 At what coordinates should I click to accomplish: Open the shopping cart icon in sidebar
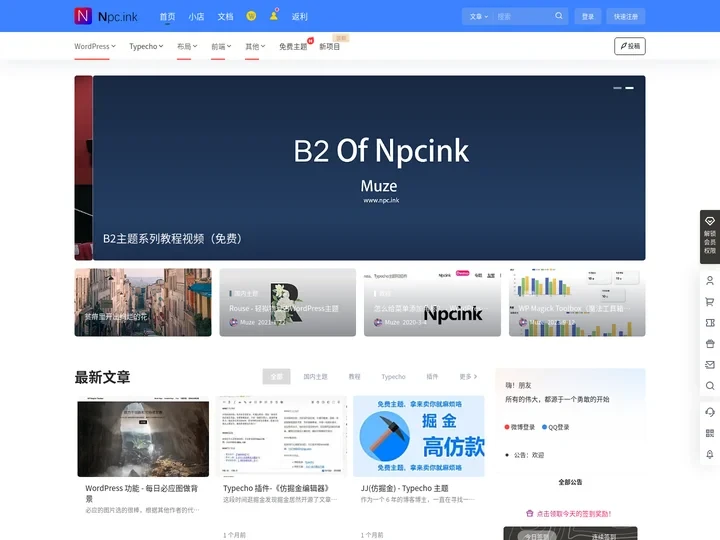710,302
